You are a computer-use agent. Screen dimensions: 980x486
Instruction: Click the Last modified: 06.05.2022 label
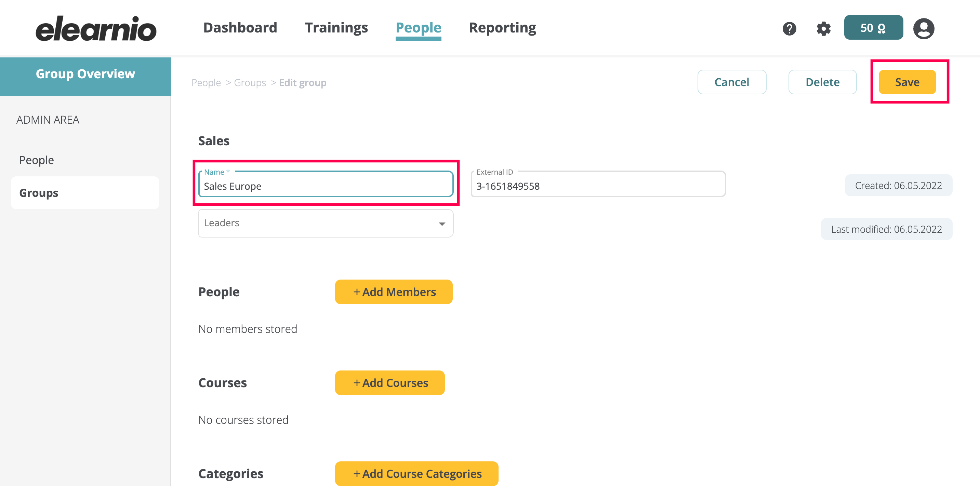[x=886, y=229]
